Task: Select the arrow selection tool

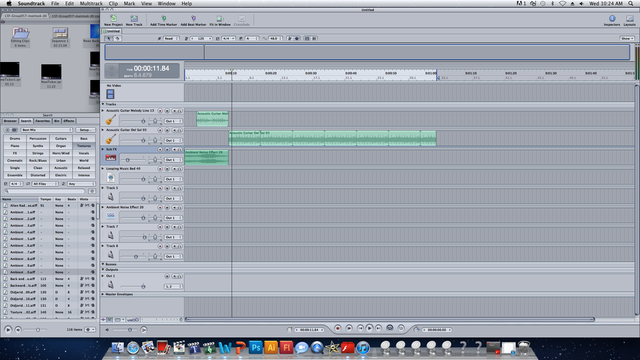Action: (109, 38)
